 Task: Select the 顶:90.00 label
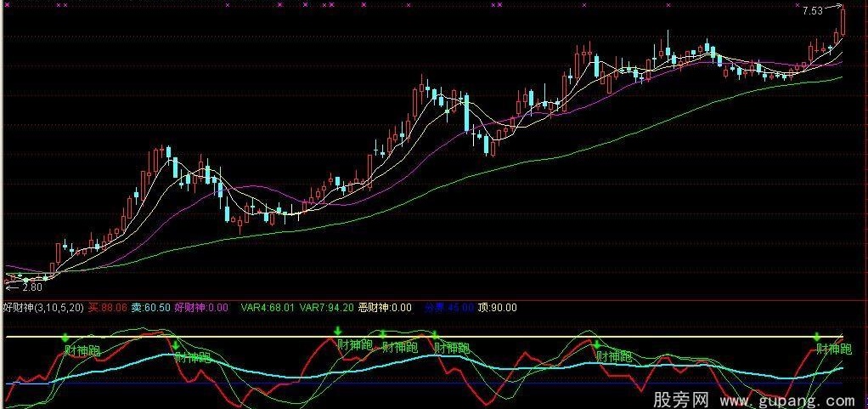click(497, 308)
